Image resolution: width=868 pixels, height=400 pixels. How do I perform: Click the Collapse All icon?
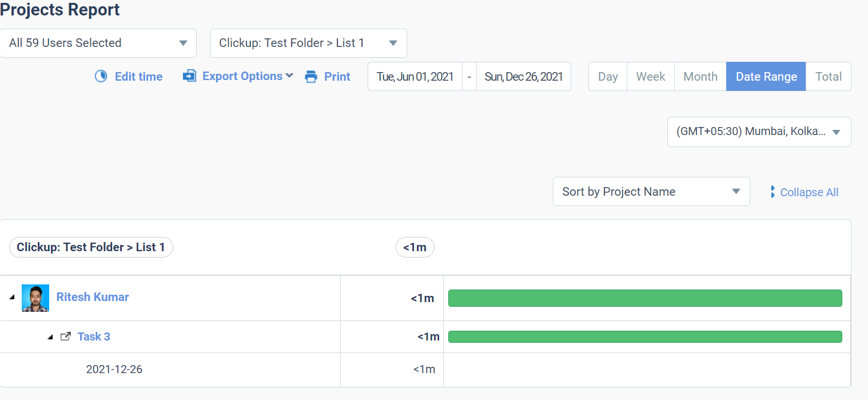773,192
